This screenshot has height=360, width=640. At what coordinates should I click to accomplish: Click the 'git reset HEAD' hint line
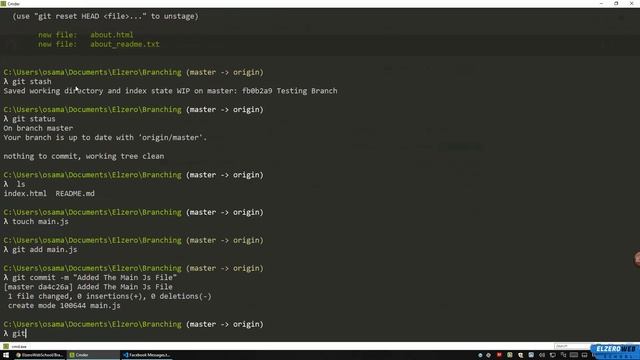tap(105, 16)
